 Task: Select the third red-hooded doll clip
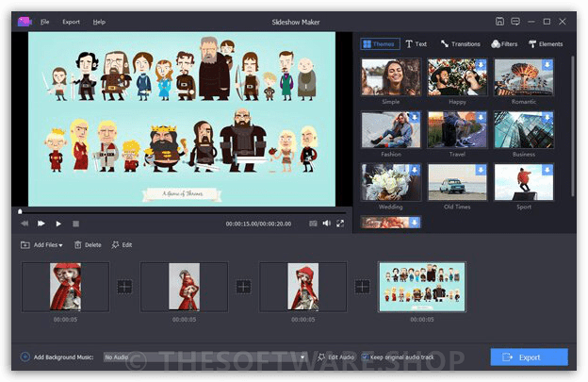[x=303, y=287]
